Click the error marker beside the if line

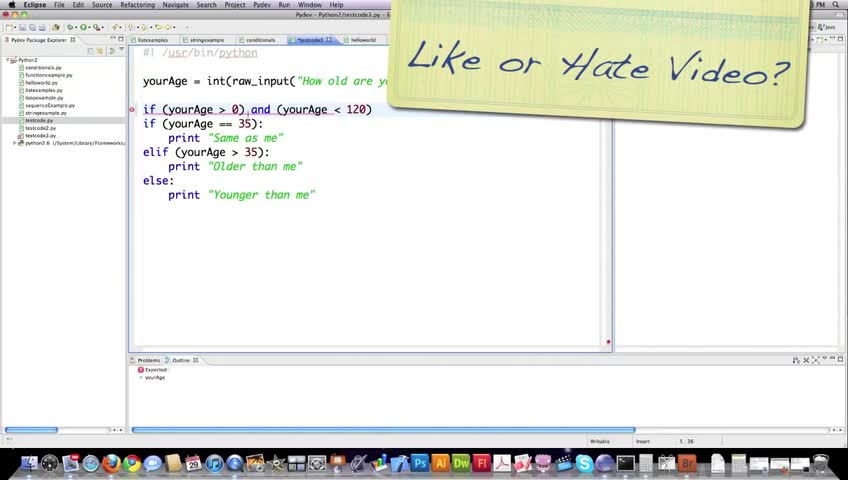(x=132, y=110)
